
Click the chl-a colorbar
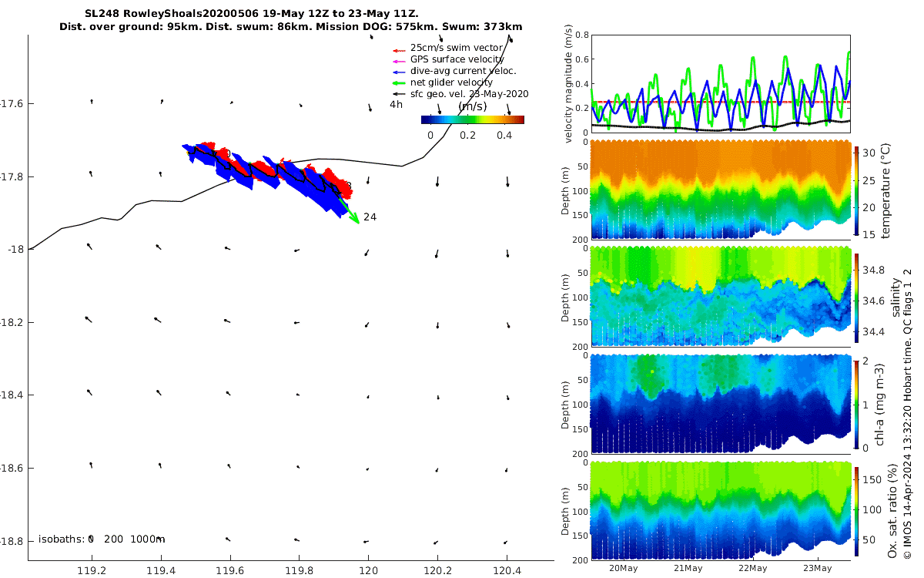pos(856,403)
